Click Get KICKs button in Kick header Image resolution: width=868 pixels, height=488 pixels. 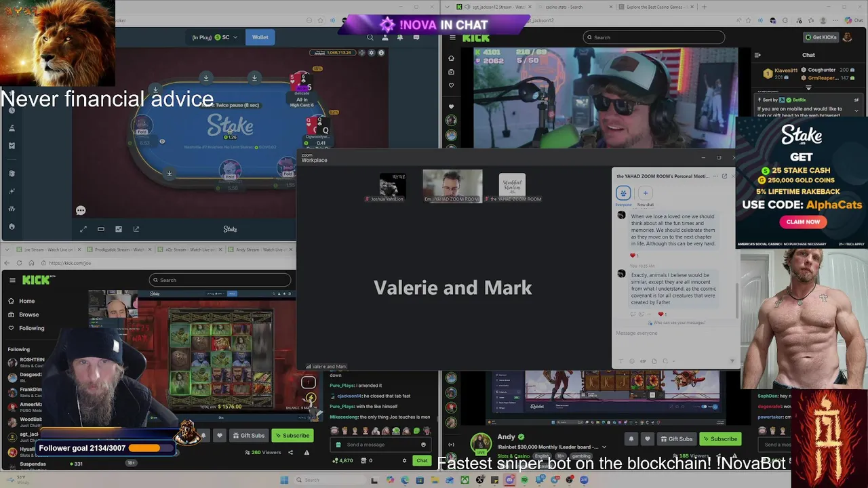(x=821, y=37)
